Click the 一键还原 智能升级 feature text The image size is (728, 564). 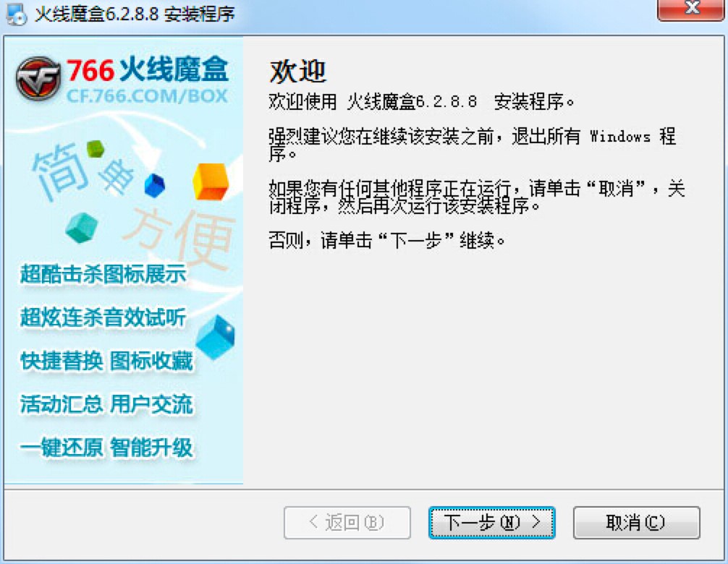[x=106, y=448]
